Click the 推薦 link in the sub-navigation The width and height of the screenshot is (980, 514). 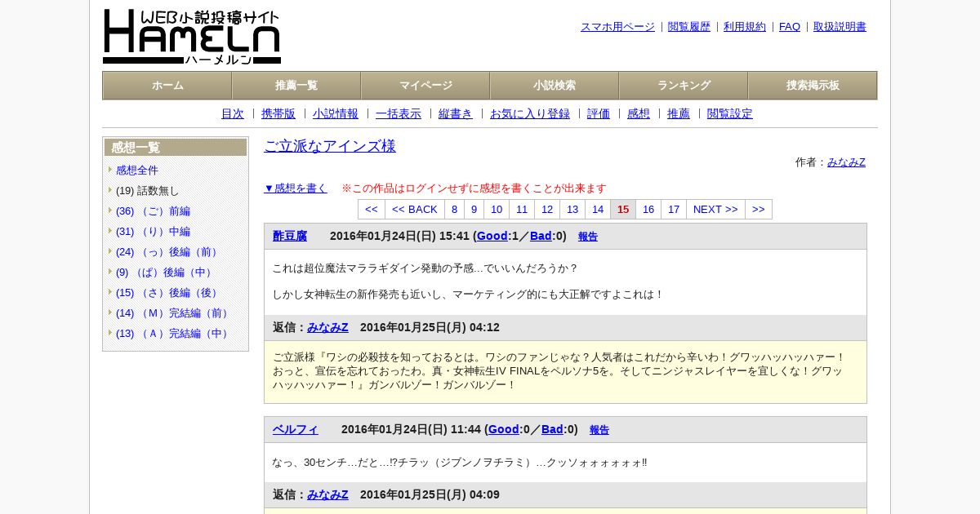679,114
